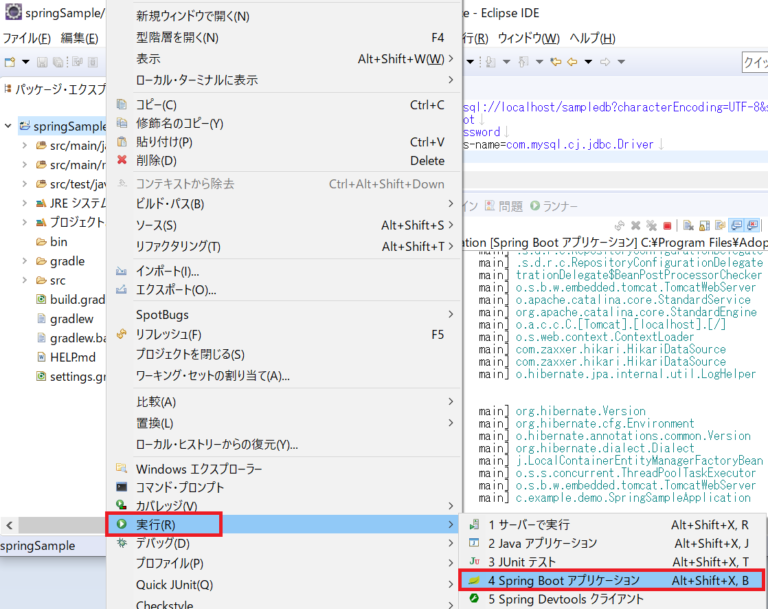The height and width of the screenshot is (609, 768).
Task: Expand the JRE システム library node
Action: tap(24, 203)
